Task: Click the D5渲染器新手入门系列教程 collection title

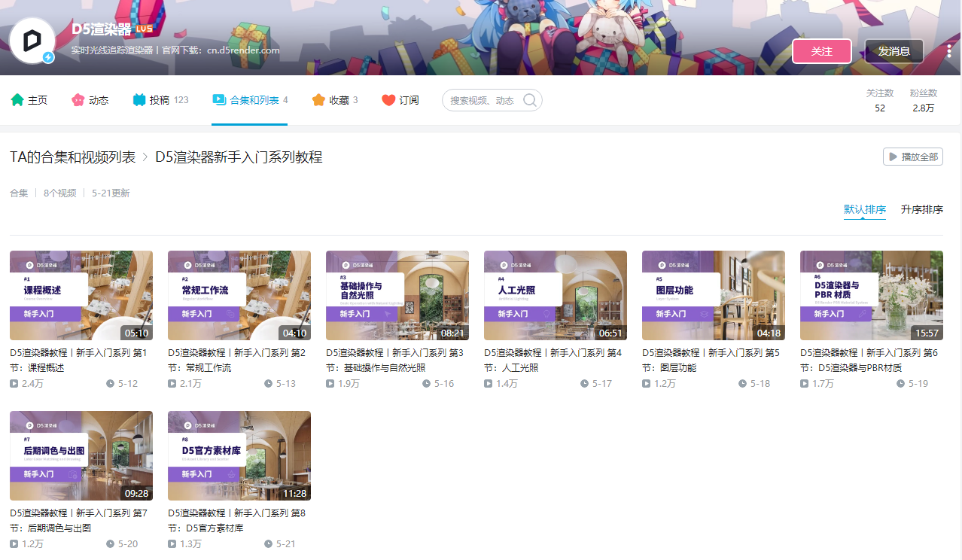Action: click(x=239, y=157)
